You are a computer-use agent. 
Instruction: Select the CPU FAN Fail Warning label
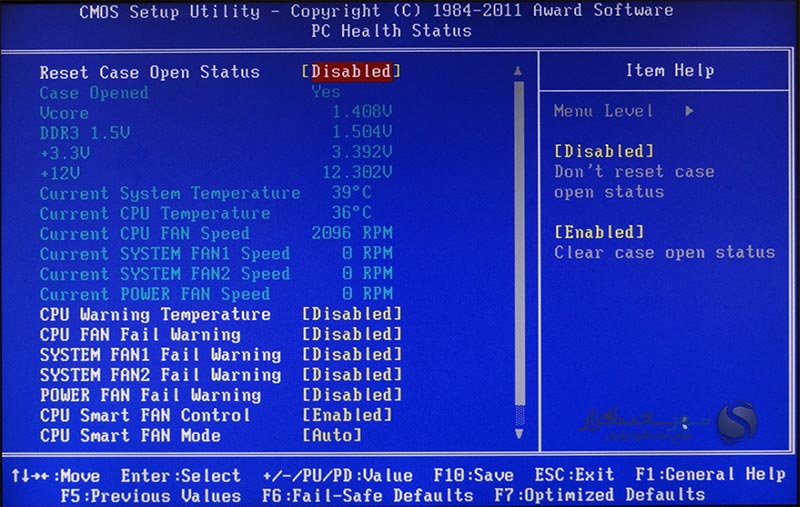click(x=140, y=335)
